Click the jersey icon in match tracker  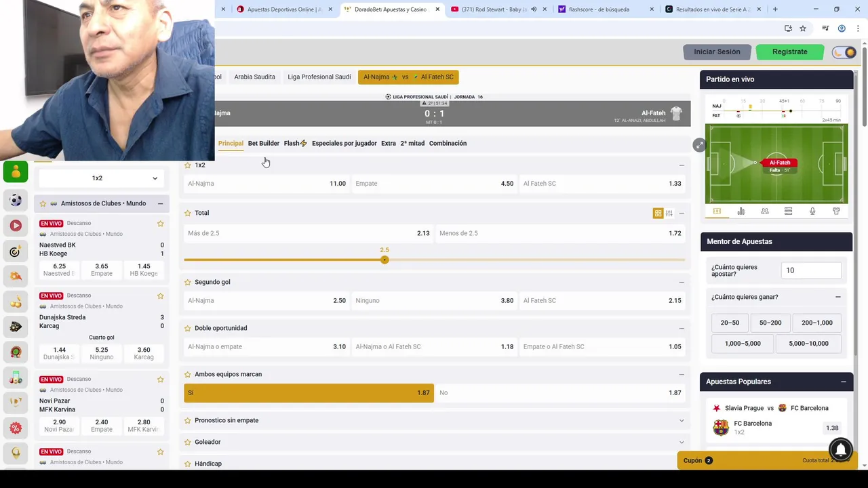pos(836,211)
